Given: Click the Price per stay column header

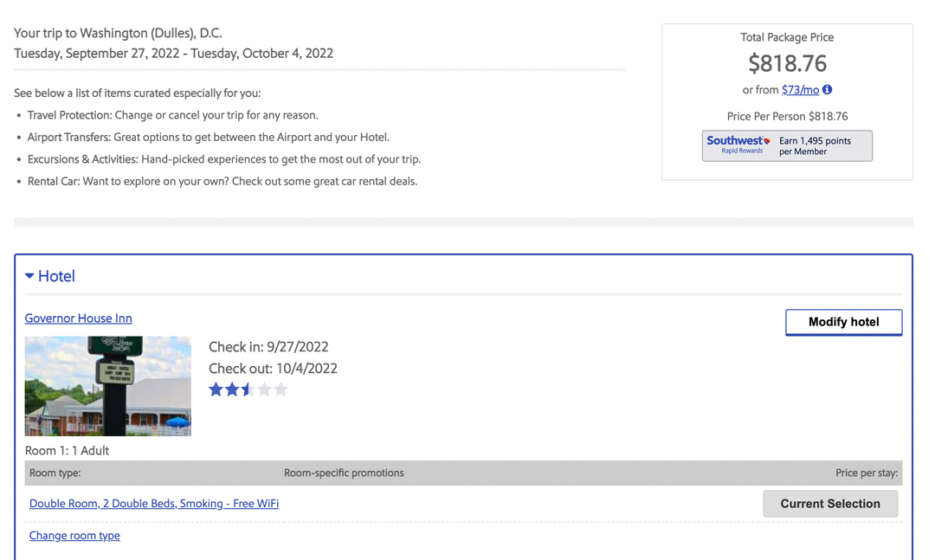Looking at the screenshot, I should click(x=866, y=473).
